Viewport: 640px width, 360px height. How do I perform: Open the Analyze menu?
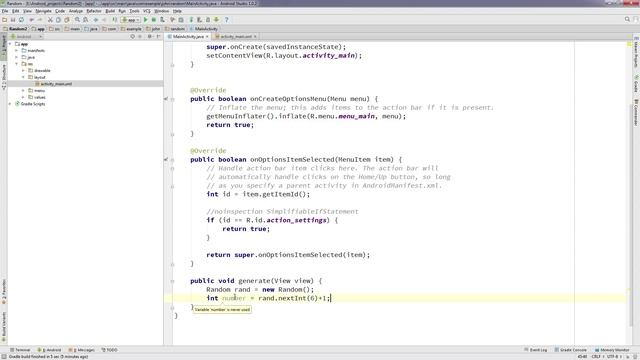pyautogui.click(x=76, y=11)
